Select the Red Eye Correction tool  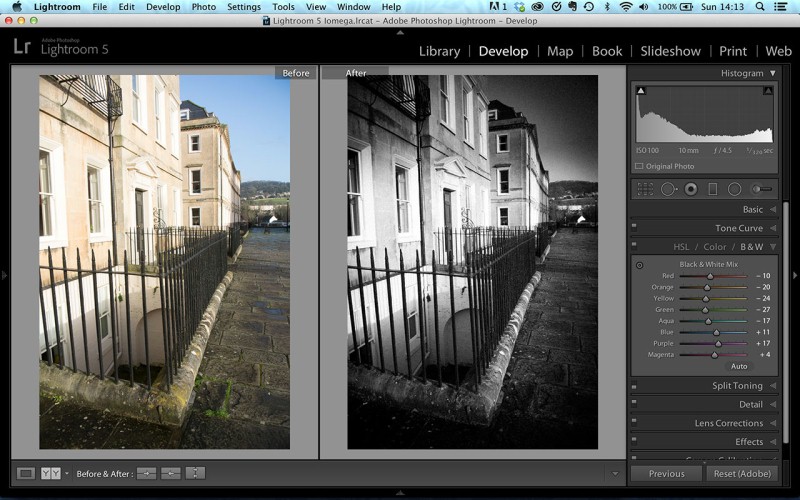[691, 189]
